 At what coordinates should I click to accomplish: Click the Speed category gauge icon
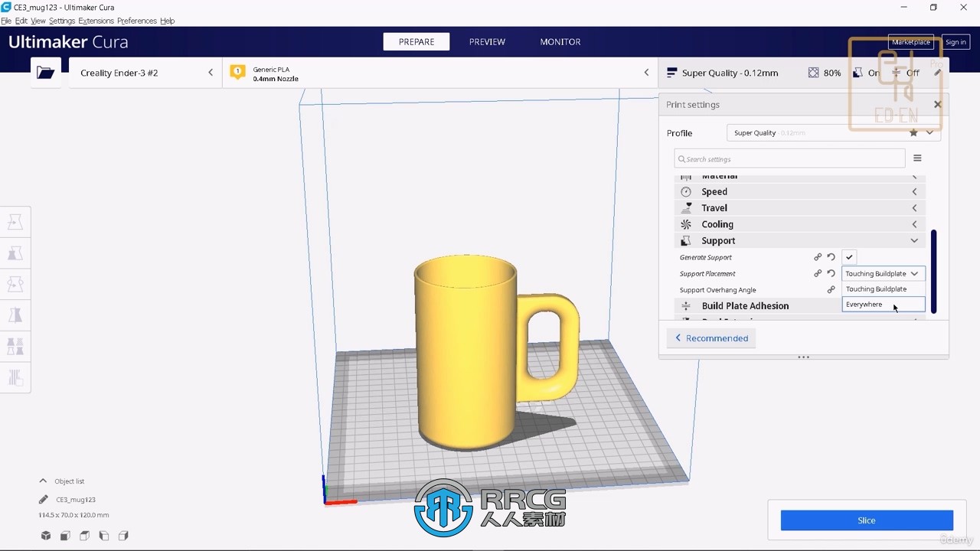click(x=686, y=192)
